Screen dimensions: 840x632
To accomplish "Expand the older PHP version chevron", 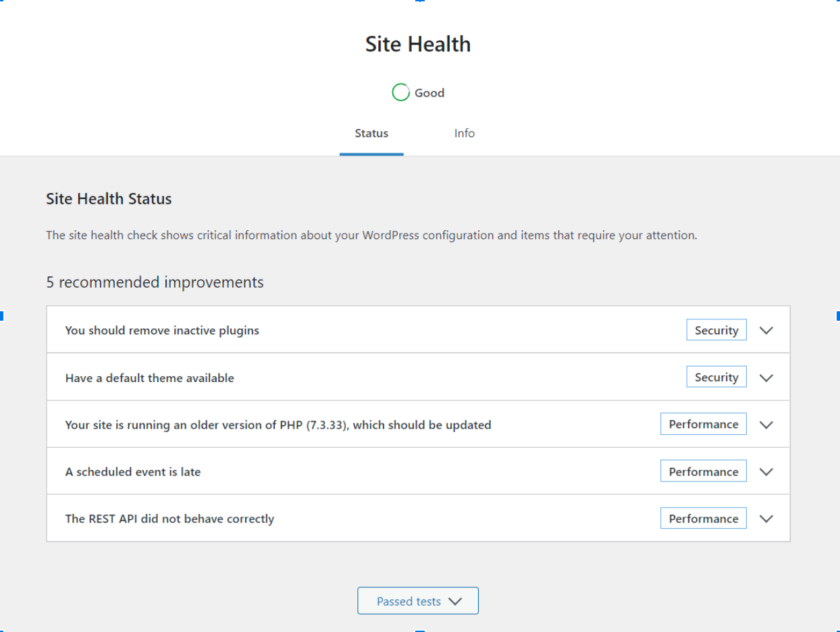I will (x=766, y=425).
